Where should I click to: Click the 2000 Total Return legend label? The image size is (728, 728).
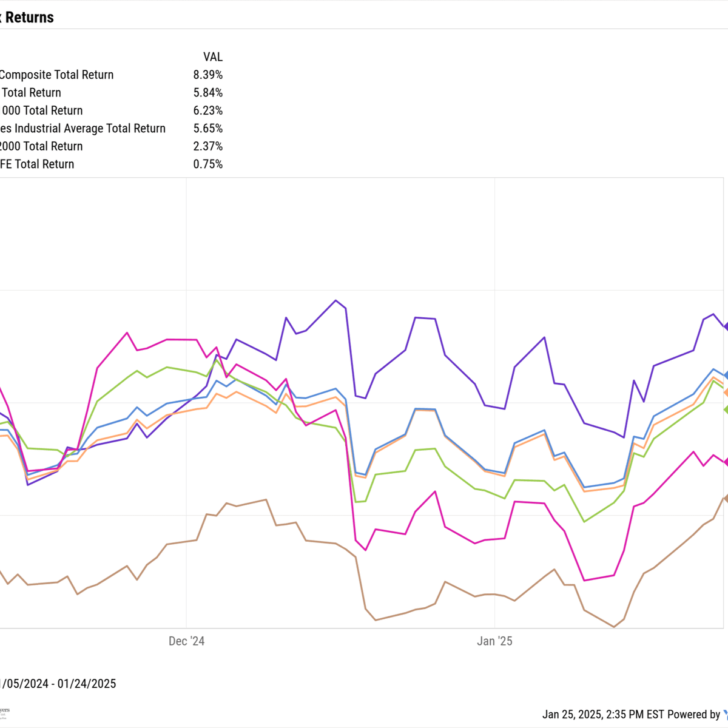tap(41, 146)
